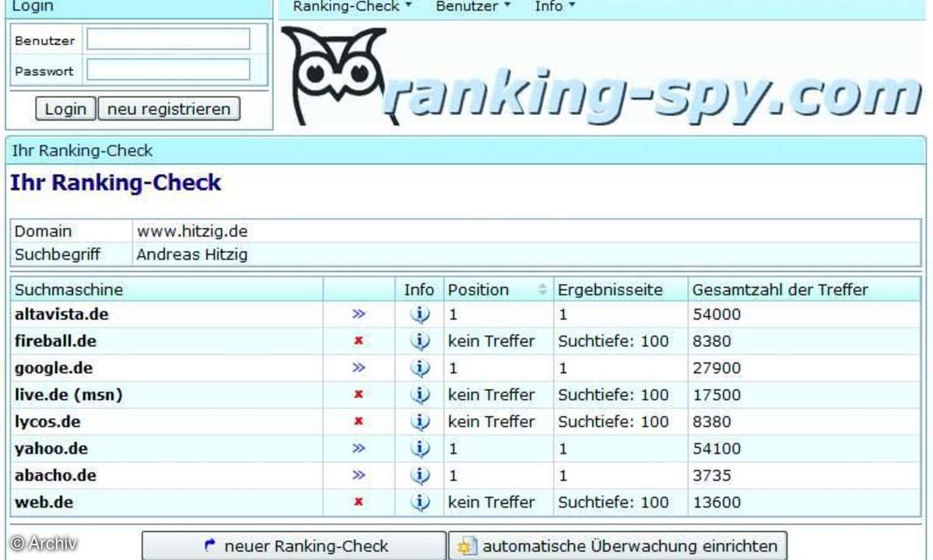Click the red X icon for web.de
This screenshot has width=933, height=560.
pos(358,502)
